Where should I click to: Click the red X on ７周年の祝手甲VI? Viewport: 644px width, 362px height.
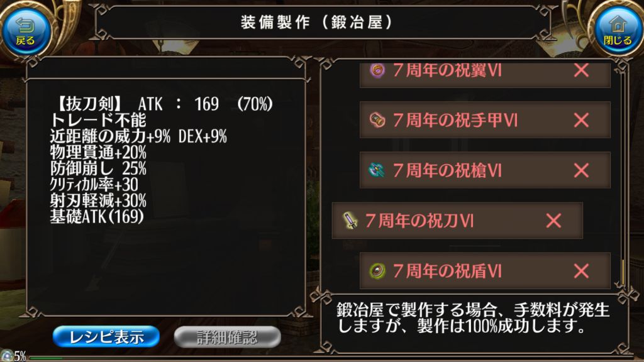[581, 120]
